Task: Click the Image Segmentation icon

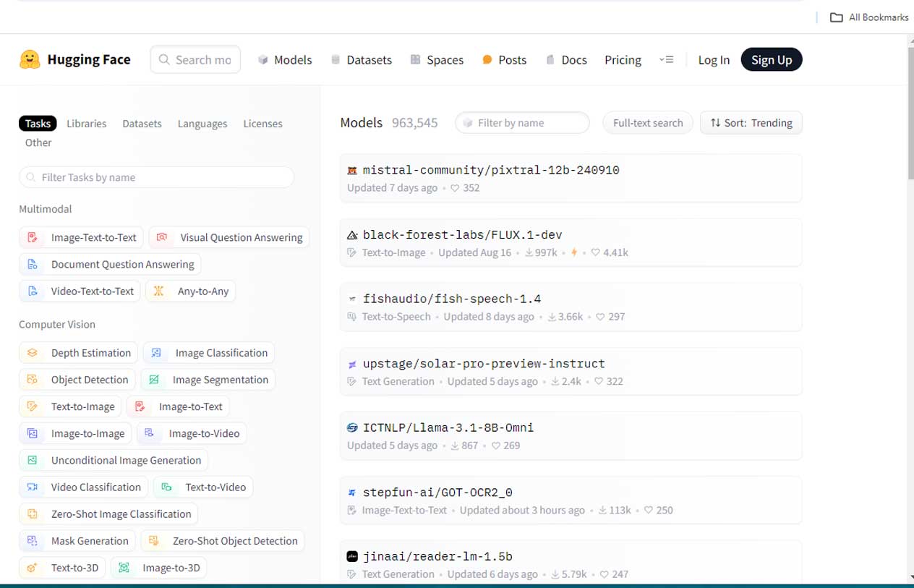Action: (x=154, y=380)
